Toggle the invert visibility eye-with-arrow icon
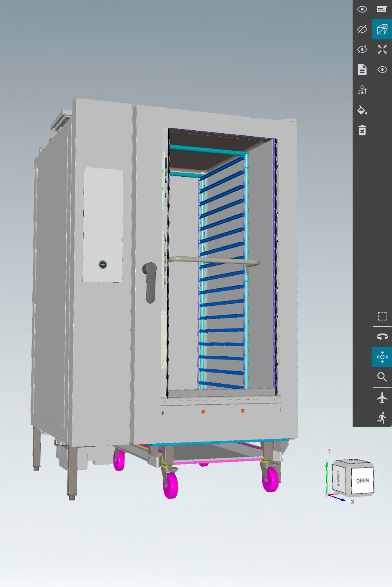 362,49
